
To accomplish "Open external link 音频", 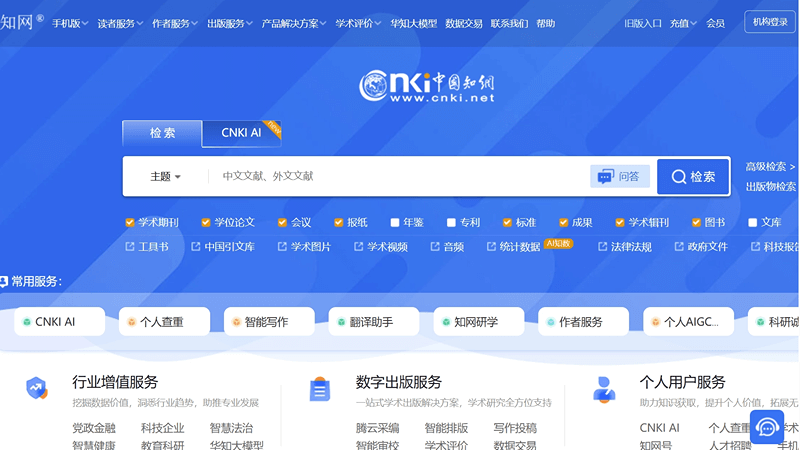I will pyautogui.click(x=447, y=247).
